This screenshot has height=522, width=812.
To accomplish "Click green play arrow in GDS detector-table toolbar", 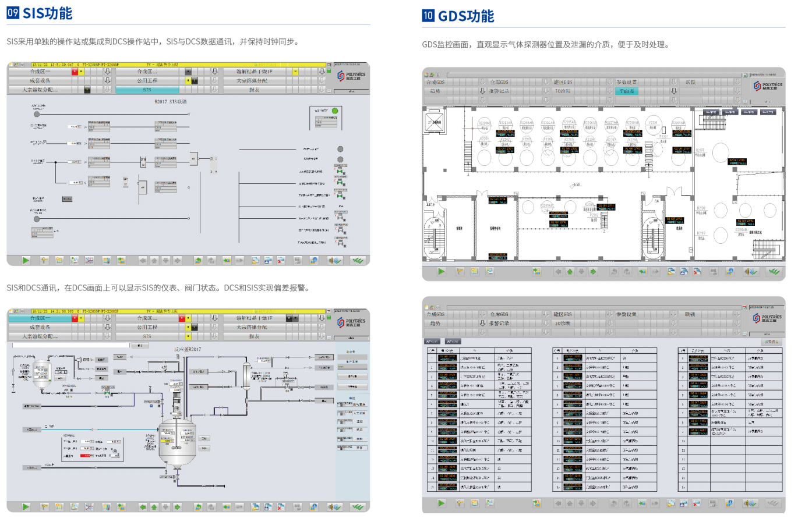I will 441,503.
